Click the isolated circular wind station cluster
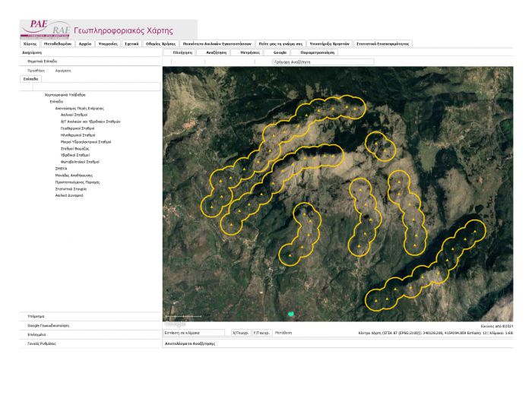Viewport: 532px width, 411px height. click(x=379, y=144)
